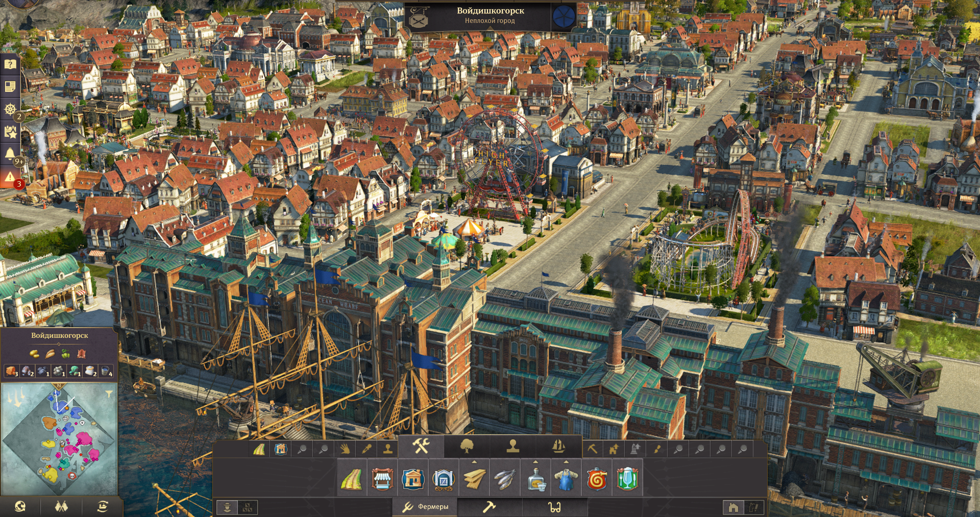Open the ship building tab

click(558, 447)
